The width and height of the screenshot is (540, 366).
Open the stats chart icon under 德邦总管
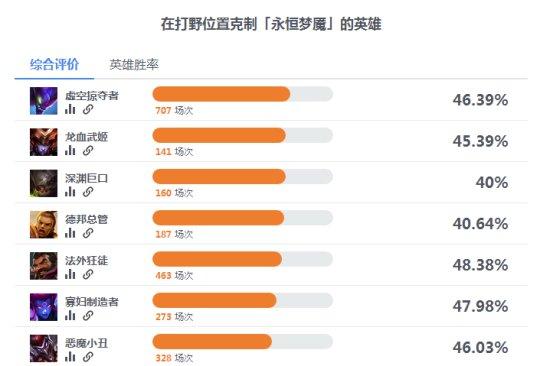click(70, 233)
